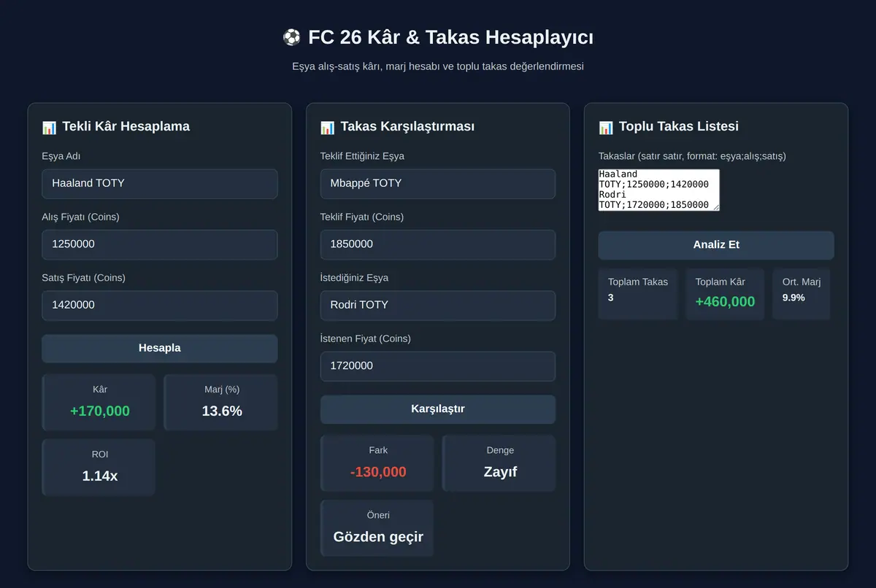Click chart icon beside Takas Karşılaştırması
This screenshot has width=876, height=588.
tap(327, 127)
